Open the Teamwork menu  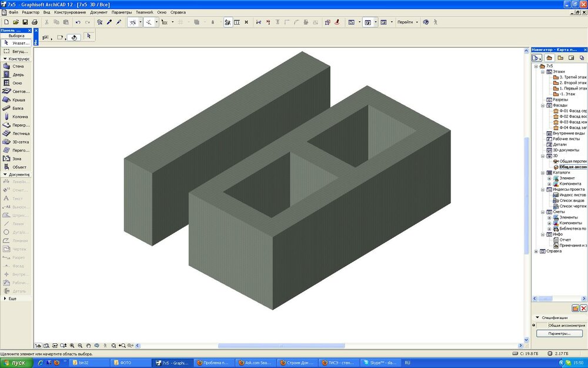(x=143, y=12)
